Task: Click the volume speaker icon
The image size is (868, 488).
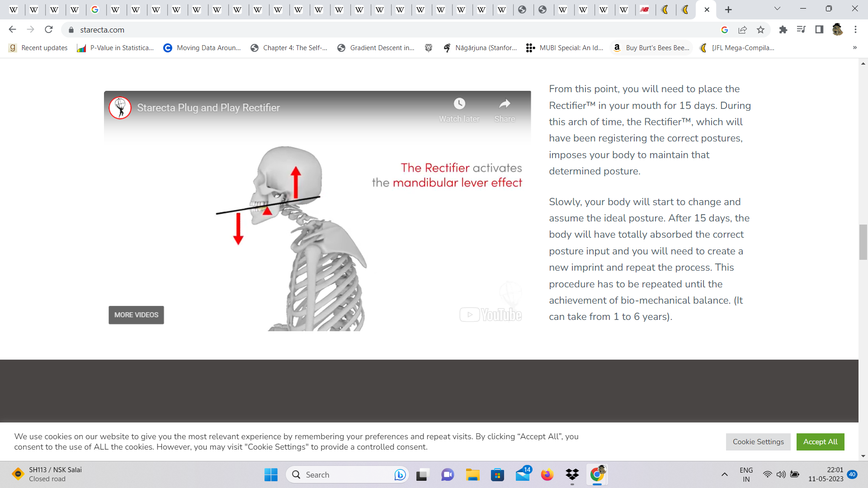Action: (781, 474)
